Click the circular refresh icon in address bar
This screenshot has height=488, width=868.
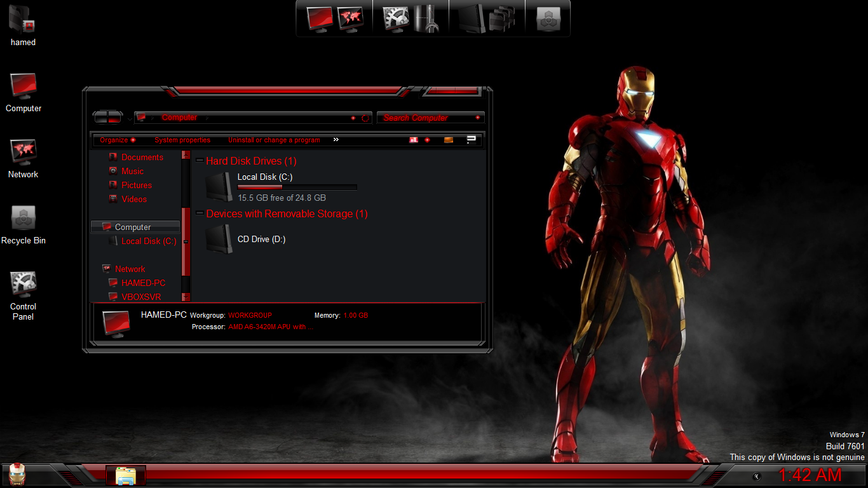[x=365, y=118]
